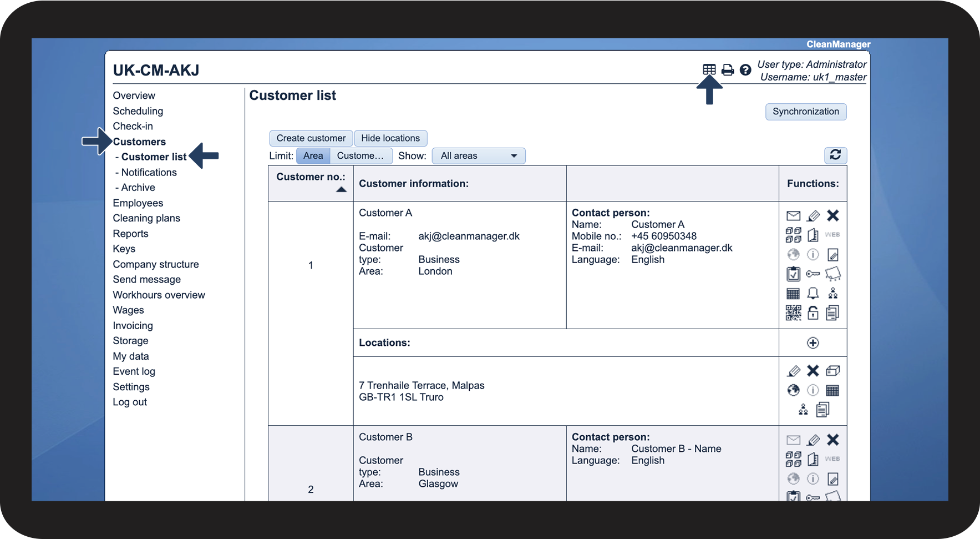Click the refresh icon above the table

(835, 155)
